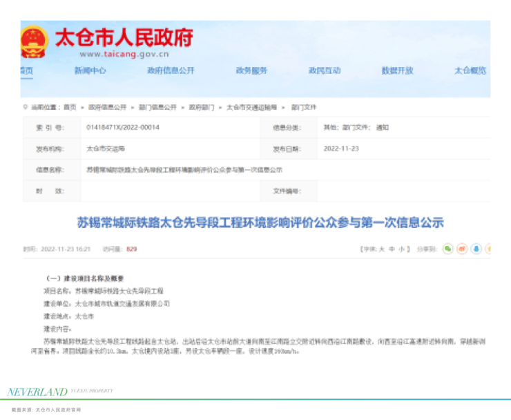Open the 太仓概览 menu

(470, 70)
